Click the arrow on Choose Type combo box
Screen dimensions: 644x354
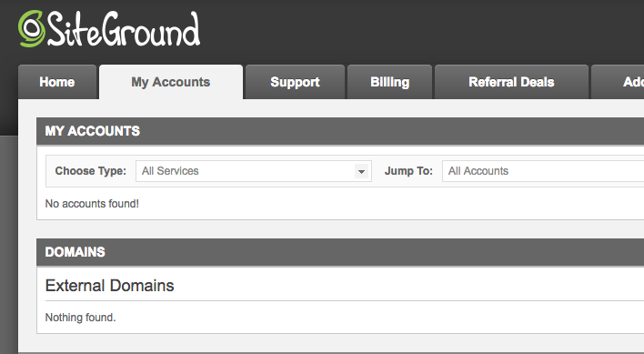[361, 171]
